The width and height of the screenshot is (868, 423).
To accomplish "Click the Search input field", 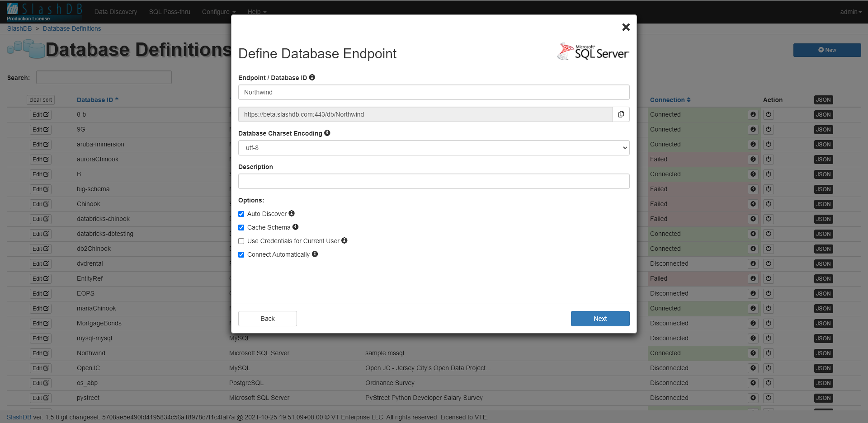I will [104, 77].
